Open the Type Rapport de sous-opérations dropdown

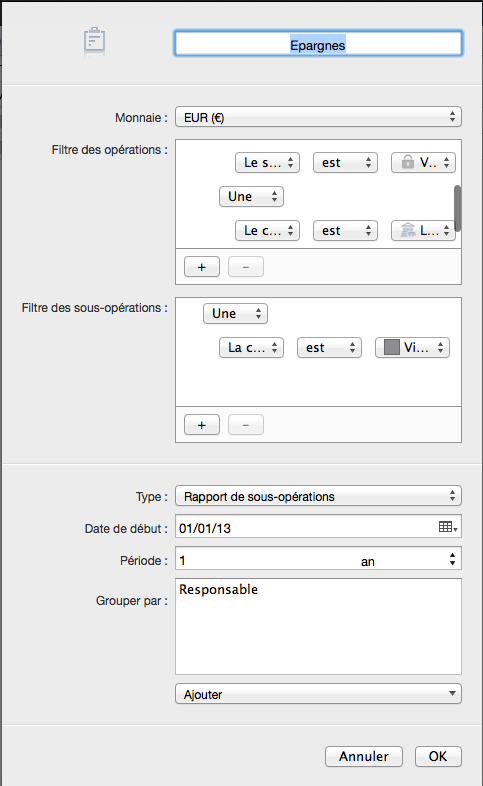(318, 496)
